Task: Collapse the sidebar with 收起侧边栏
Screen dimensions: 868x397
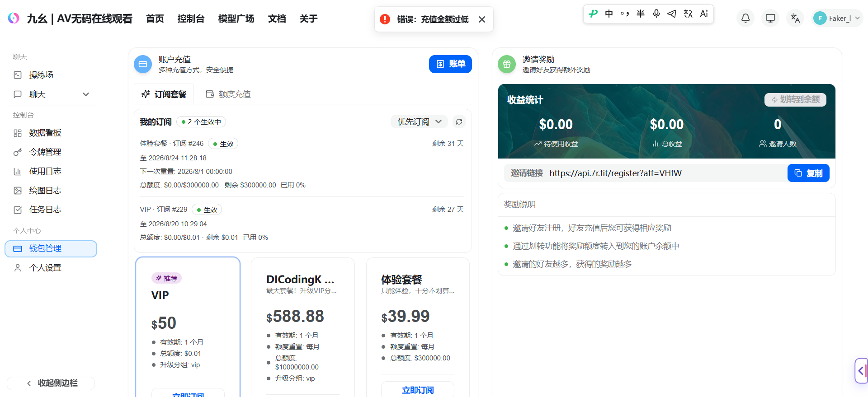Action: coord(51,383)
